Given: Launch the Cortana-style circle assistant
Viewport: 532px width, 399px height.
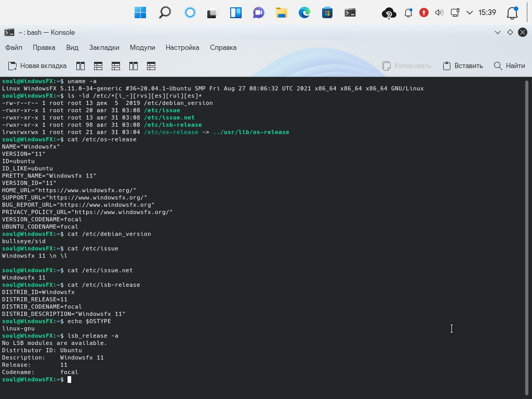Looking at the screenshot, I should point(190,12).
